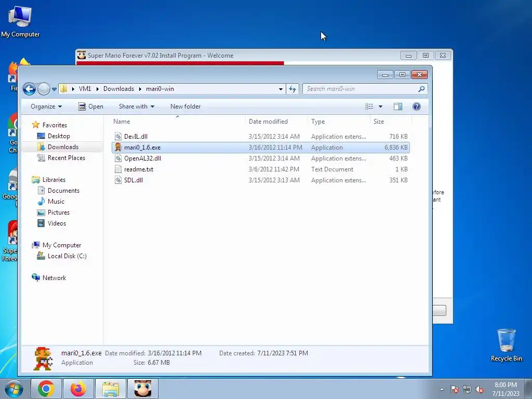This screenshot has width=532, height=399.
Task: Sort by the Name column header
Action: point(122,122)
